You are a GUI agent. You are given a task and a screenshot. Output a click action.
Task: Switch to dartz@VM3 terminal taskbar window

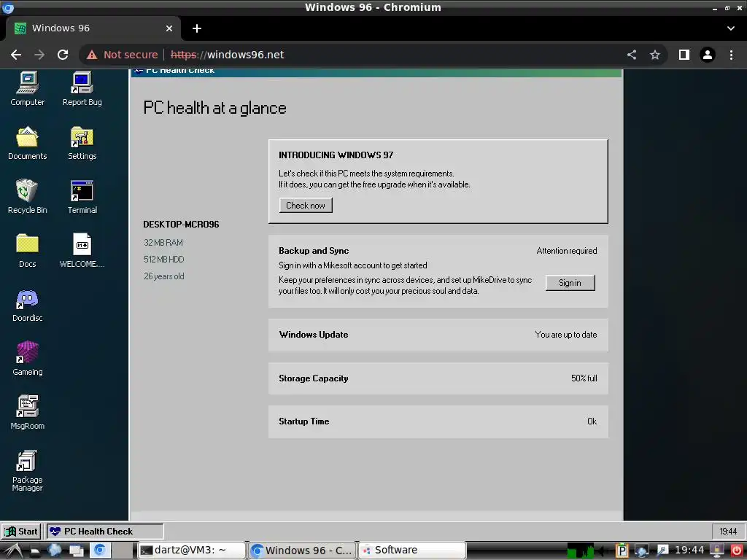click(x=192, y=550)
